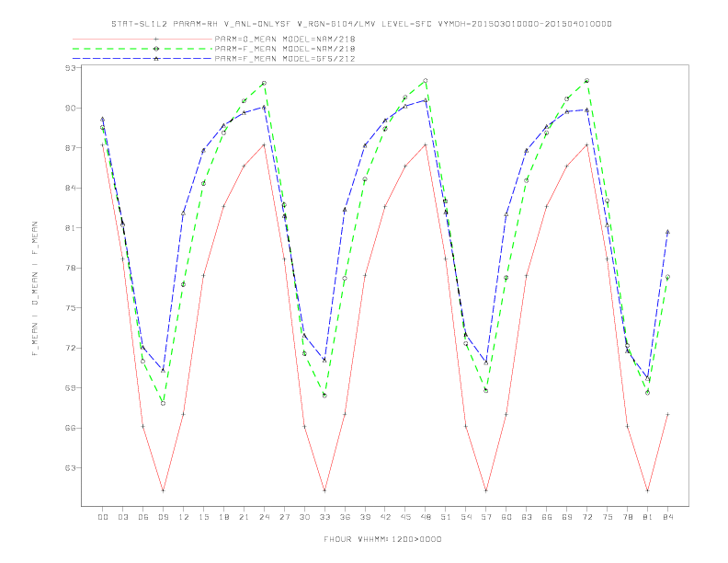The width and height of the screenshot is (728, 563).
Task: Select legend entry PARM=F_MEAN MODEL=GFS/212
Action: coord(285,59)
